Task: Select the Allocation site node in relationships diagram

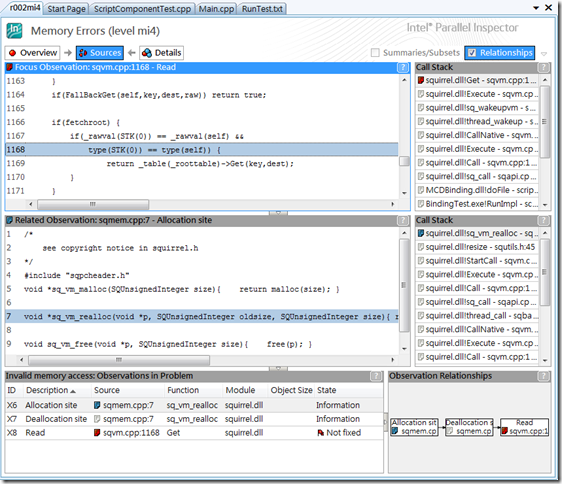Action: (414, 427)
